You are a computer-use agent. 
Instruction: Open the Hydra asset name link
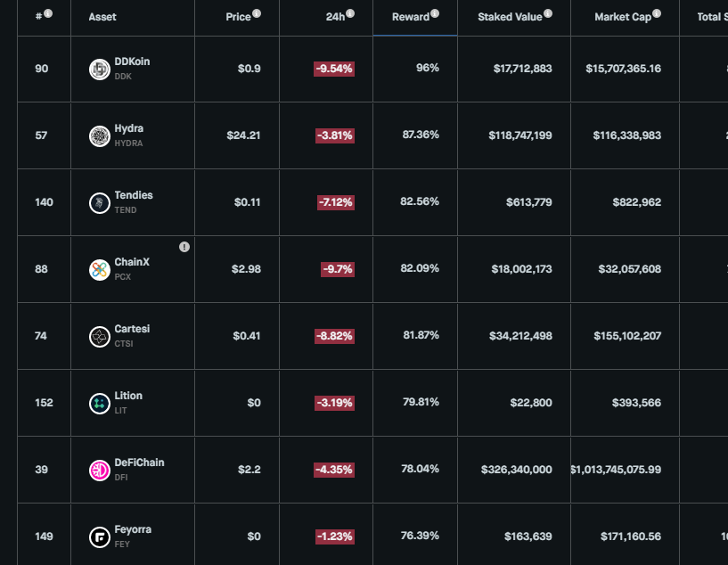(x=129, y=128)
